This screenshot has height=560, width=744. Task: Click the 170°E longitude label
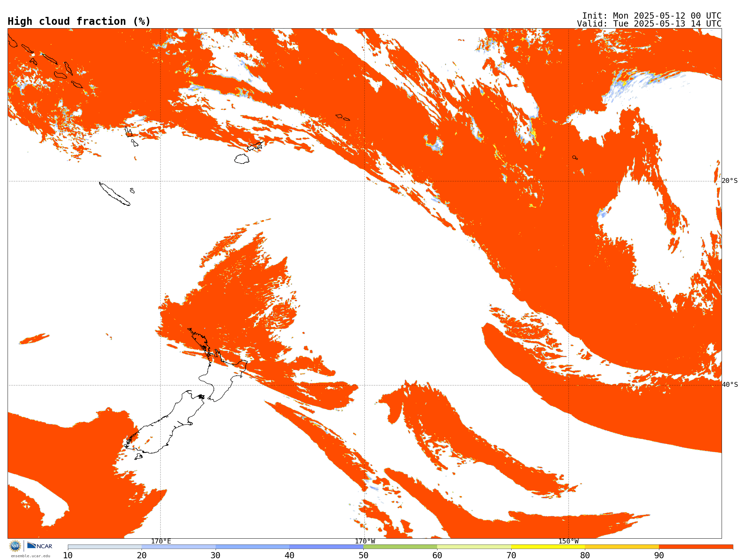[161, 541]
